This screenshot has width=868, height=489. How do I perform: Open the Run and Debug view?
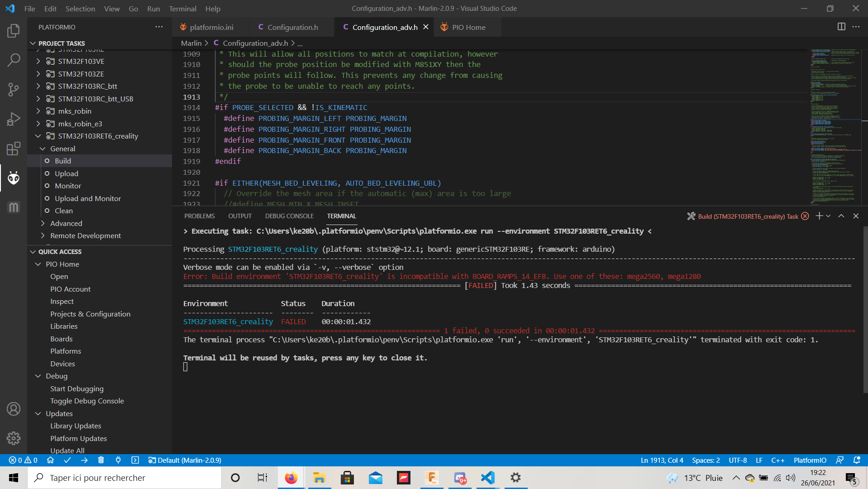tap(14, 119)
